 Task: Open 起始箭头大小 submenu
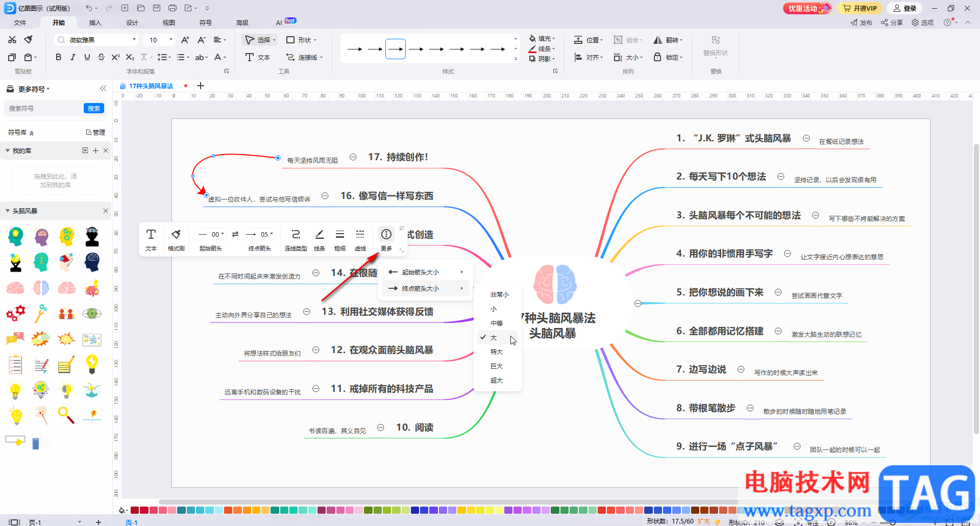[x=426, y=272]
